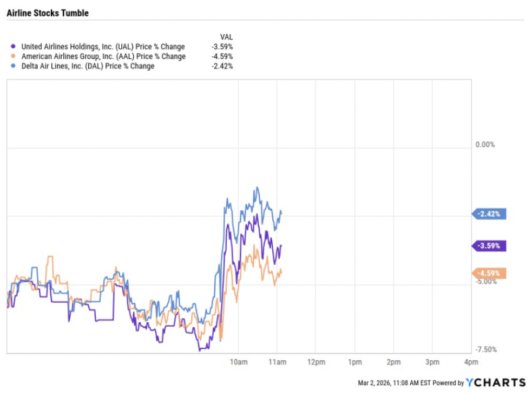Click the 10am time axis label

(x=238, y=361)
